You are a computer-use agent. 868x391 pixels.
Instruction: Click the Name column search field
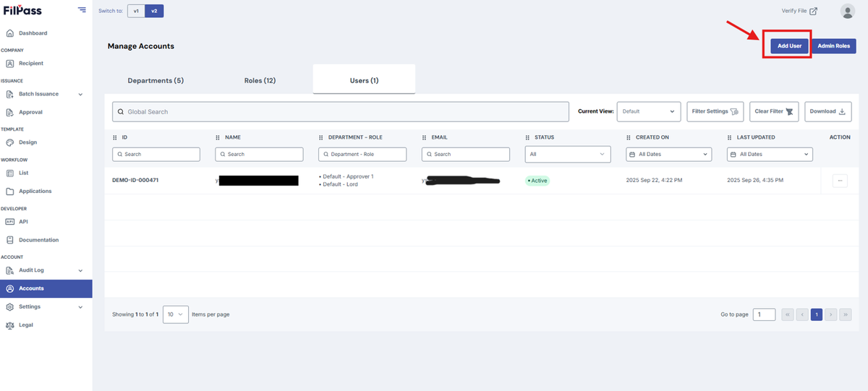point(259,154)
